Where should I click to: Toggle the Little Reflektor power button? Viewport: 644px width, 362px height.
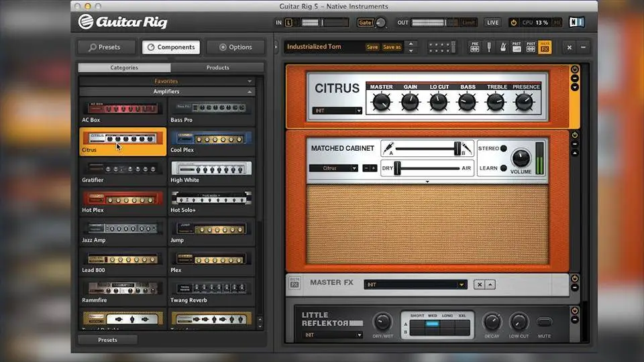pyautogui.click(x=575, y=310)
